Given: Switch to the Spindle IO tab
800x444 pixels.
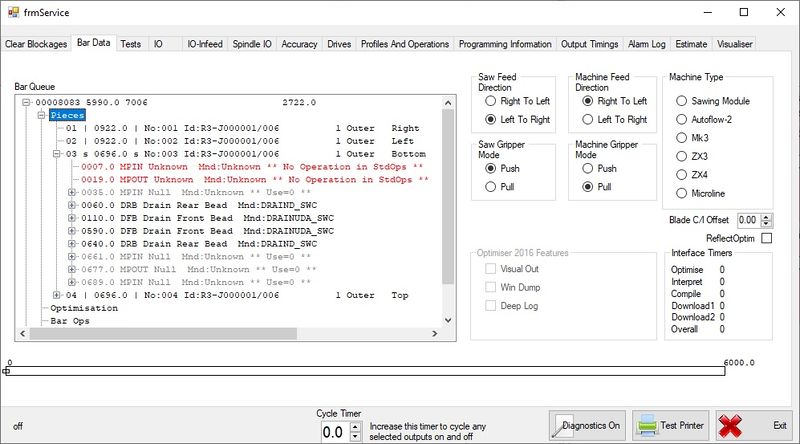Looking at the screenshot, I should (x=252, y=44).
